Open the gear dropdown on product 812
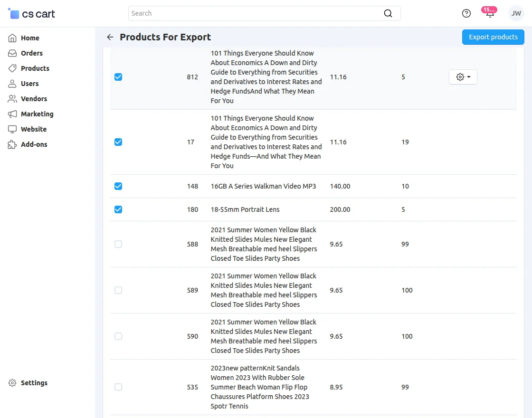The height and width of the screenshot is (418, 532). coord(463,76)
